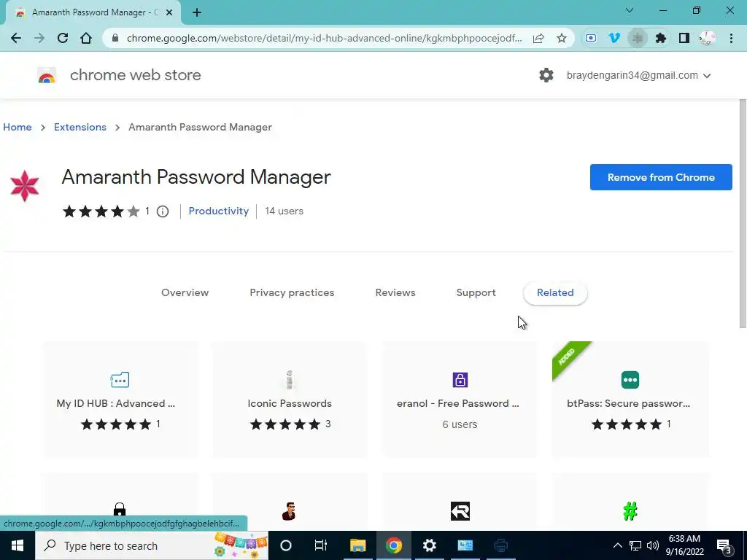The width and height of the screenshot is (747, 560).
Task: Expand the braydengarin34@gmail.com account dropdown
Action: [x=638, y=75]
